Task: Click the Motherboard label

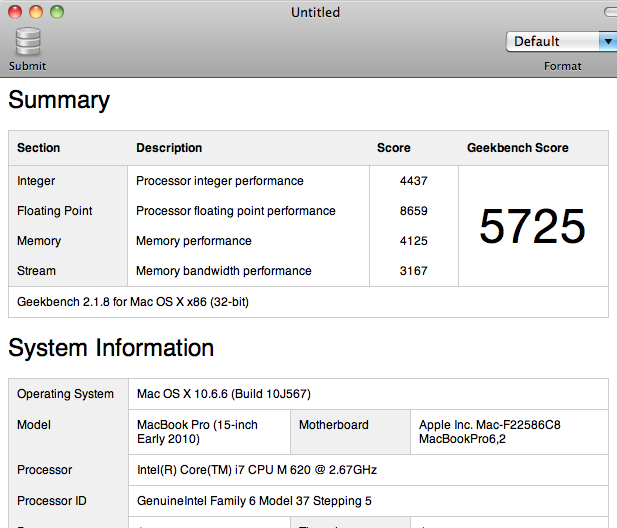Action: (334, 425)
